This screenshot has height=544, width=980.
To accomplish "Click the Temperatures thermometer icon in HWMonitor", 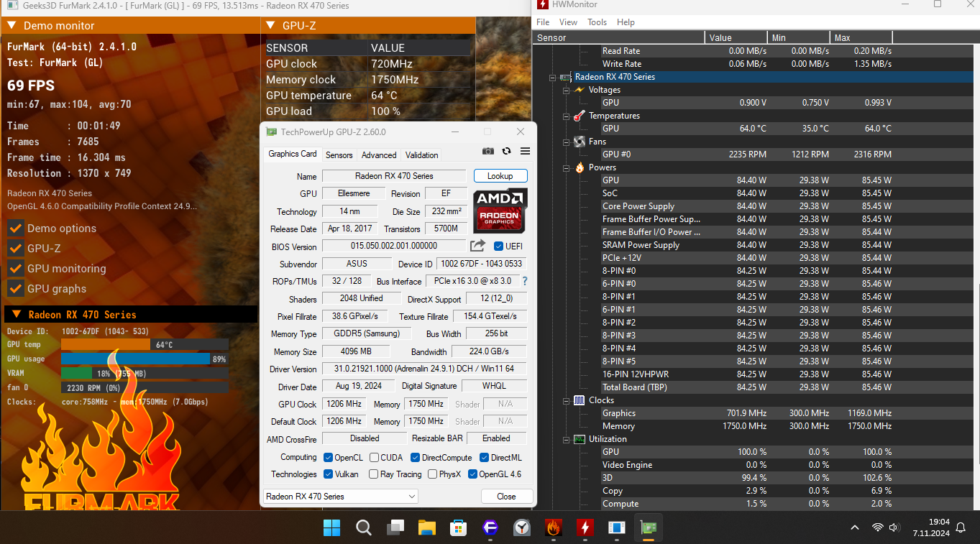I will coord(580,116).
